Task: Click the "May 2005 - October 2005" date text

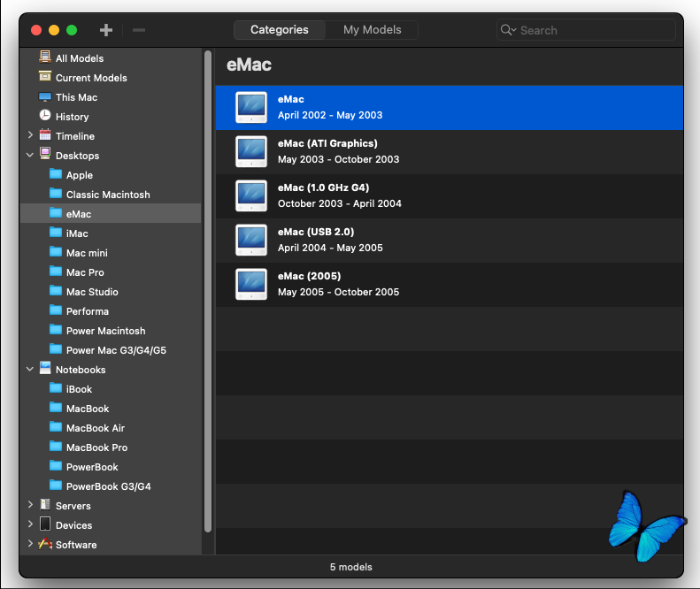Action: point(338,292)
